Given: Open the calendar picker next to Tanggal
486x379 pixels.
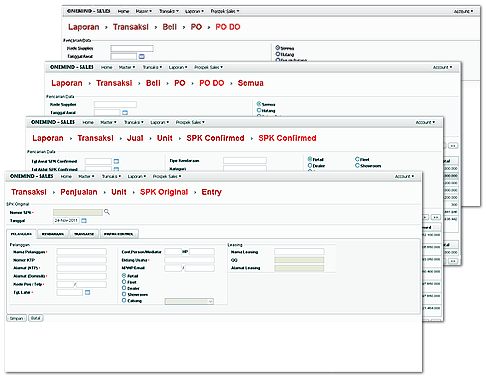Looking at the screenshot, I should click(84, 221).
